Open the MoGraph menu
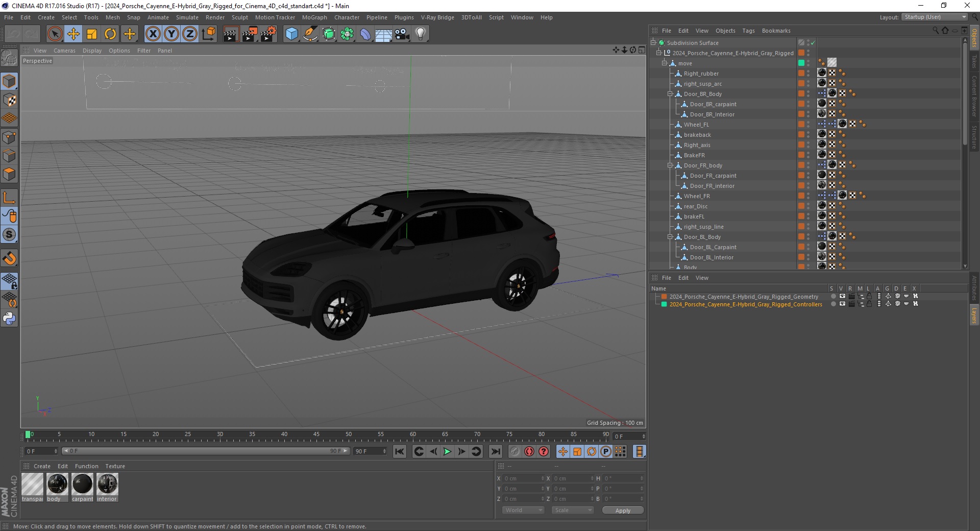Viewport: 980px width, 531px height. (x=314, y=17)
